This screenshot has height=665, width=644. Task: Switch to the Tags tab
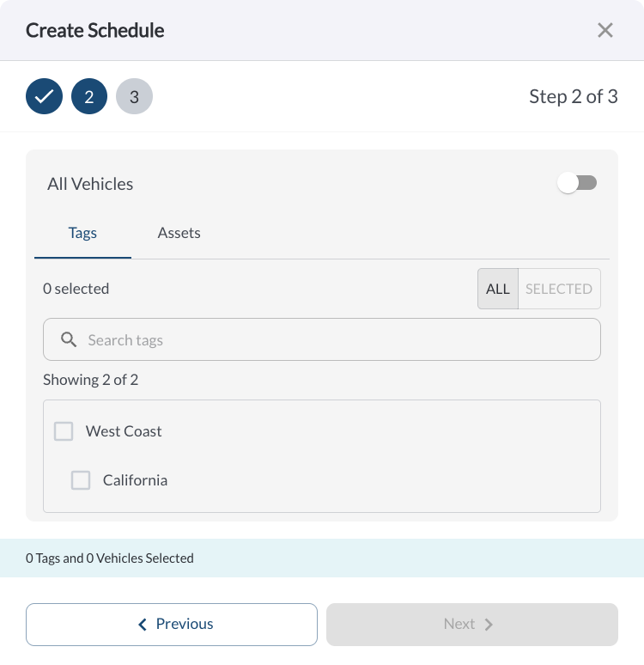click(82, 233)
